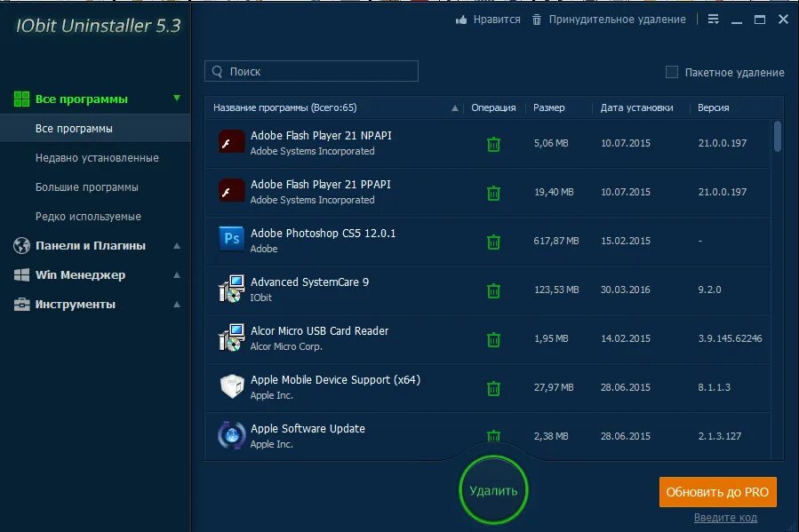799x532 pixels.
Task: Click the Версия column header
Action: click(714, 108)
